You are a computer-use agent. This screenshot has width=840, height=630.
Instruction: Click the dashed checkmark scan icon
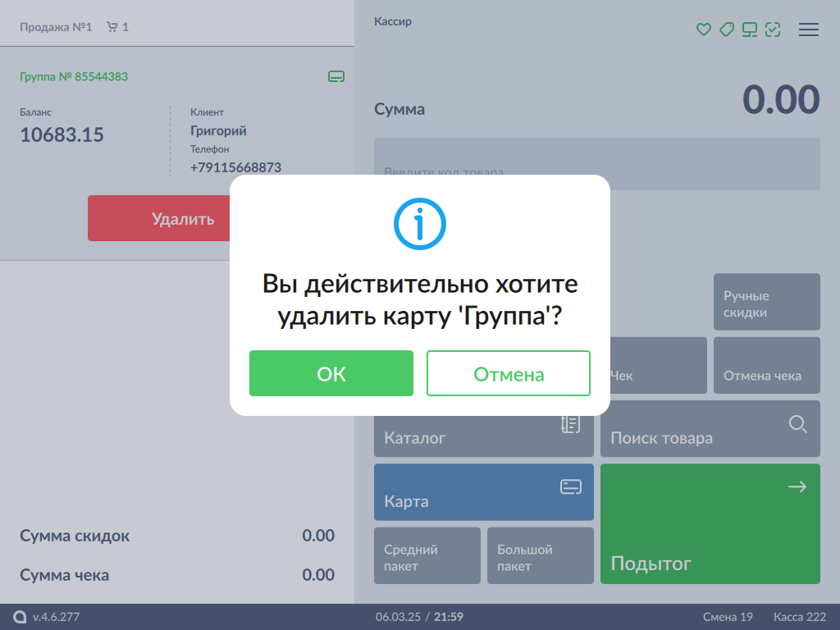[x=772, y=30]
